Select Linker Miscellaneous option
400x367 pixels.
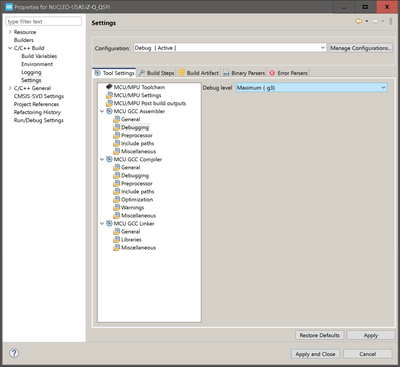tap(138, 247)
